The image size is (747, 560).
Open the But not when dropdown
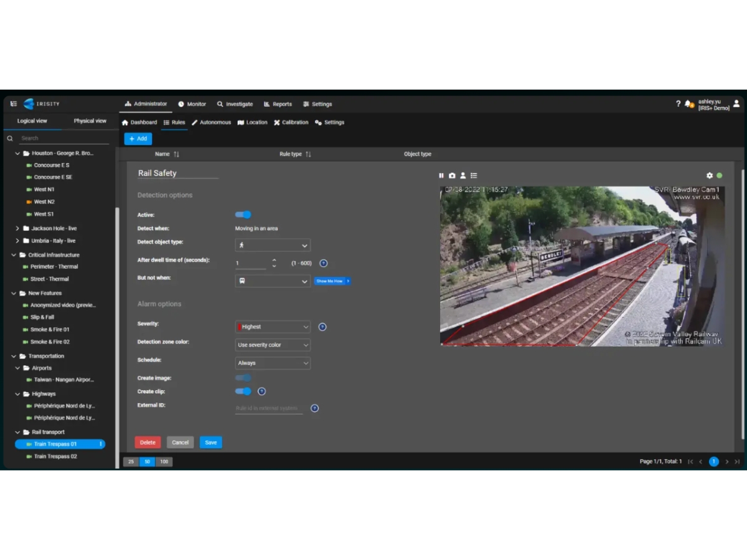[273, 281]
